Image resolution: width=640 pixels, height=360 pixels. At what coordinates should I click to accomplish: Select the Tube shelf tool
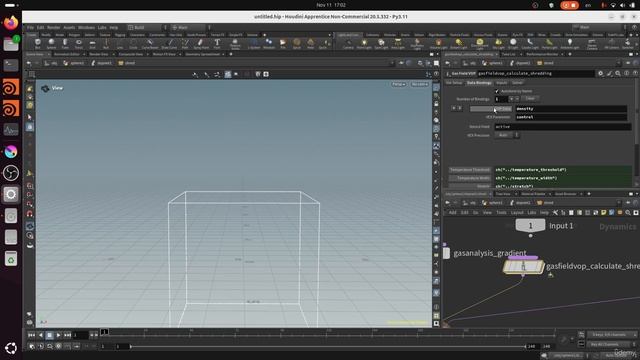(65, 43)
